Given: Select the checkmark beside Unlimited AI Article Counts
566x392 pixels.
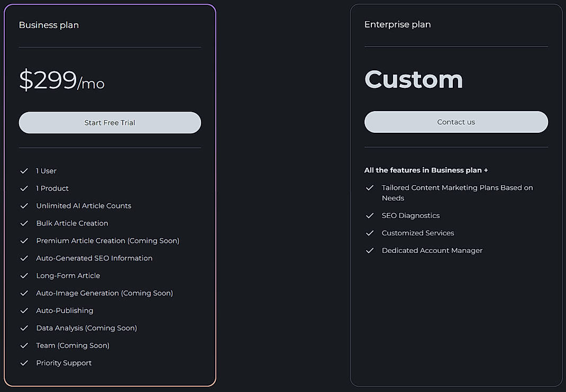Looking at the screenshot, I should (24, 205).
